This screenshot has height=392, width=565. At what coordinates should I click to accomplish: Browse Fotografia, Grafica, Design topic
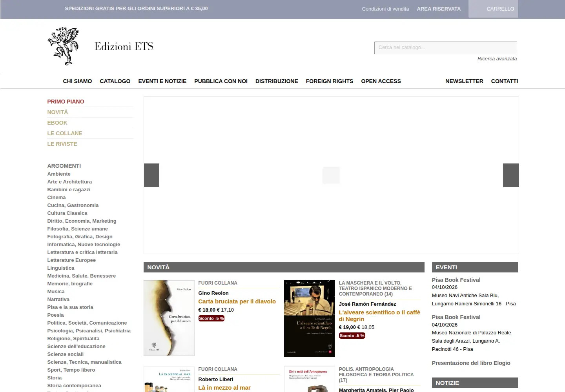[80, 237]
